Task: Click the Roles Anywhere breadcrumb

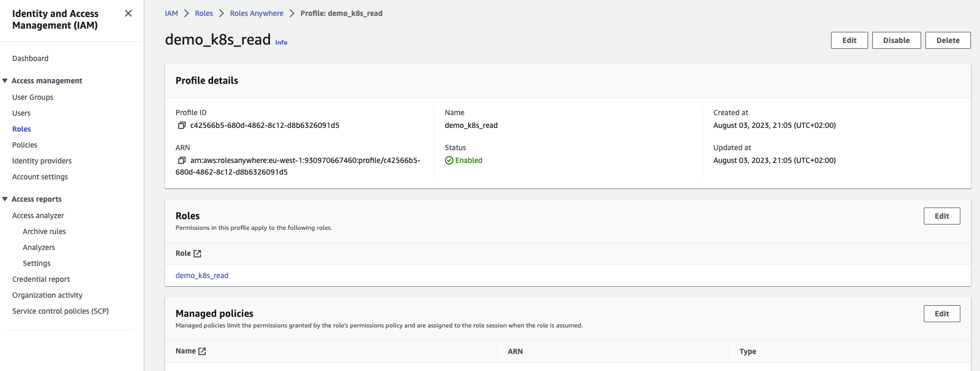Action: [257, 13]
